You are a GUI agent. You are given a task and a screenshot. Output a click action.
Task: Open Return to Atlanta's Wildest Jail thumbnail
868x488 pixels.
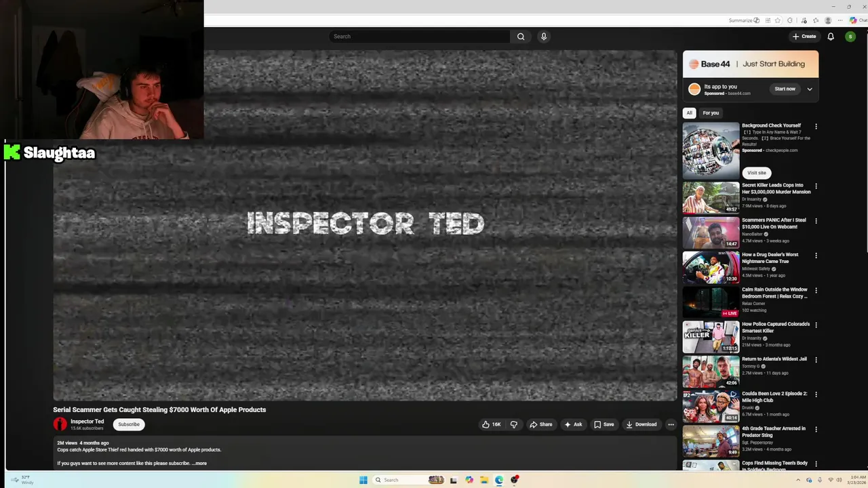pyautogui.click(x=711, y=371)
